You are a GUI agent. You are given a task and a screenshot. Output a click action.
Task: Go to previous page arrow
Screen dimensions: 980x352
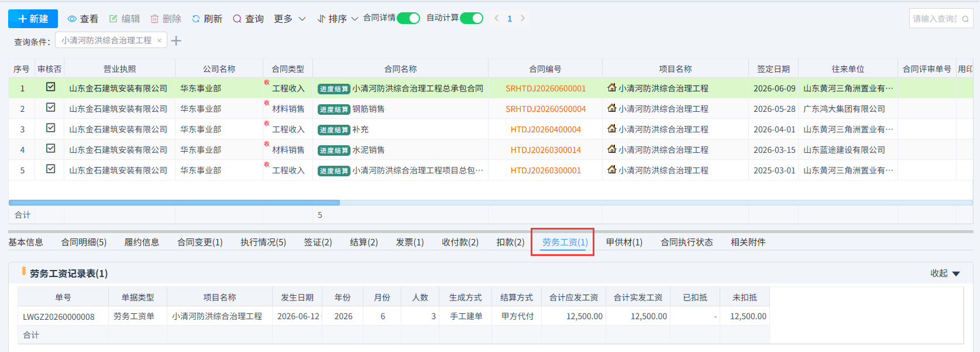497,18
